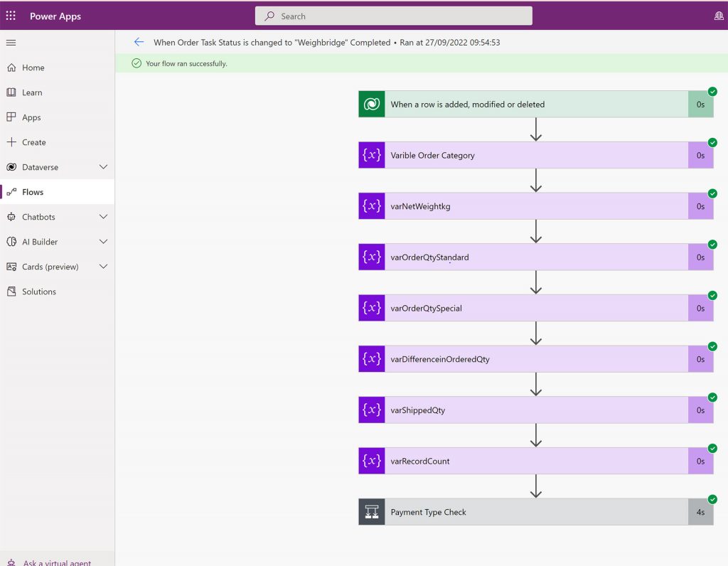The width and height of the screenshot is (728, 566).
Task: Click the varNetWeightkg variable icon
Action: [x=372, y=206]
